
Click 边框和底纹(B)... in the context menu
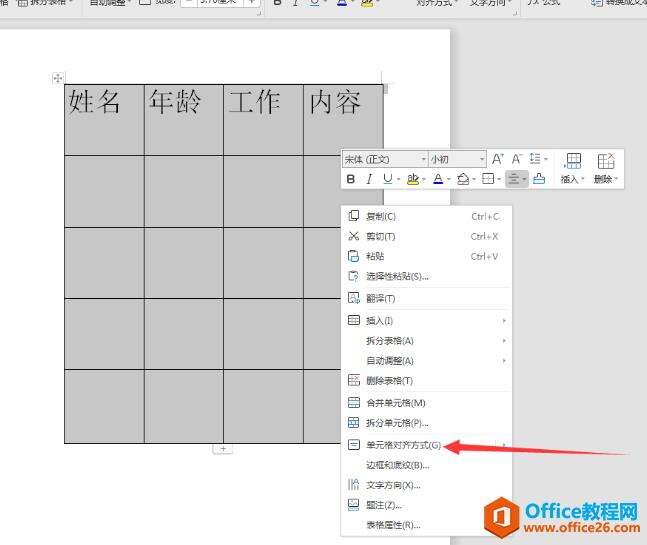point(397,465)
